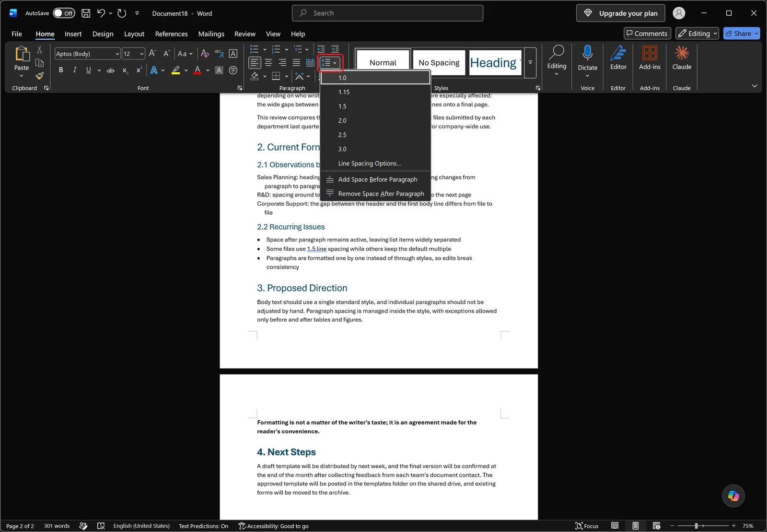Click the Copy icon in Clipboard group

(x=39, y=63)
